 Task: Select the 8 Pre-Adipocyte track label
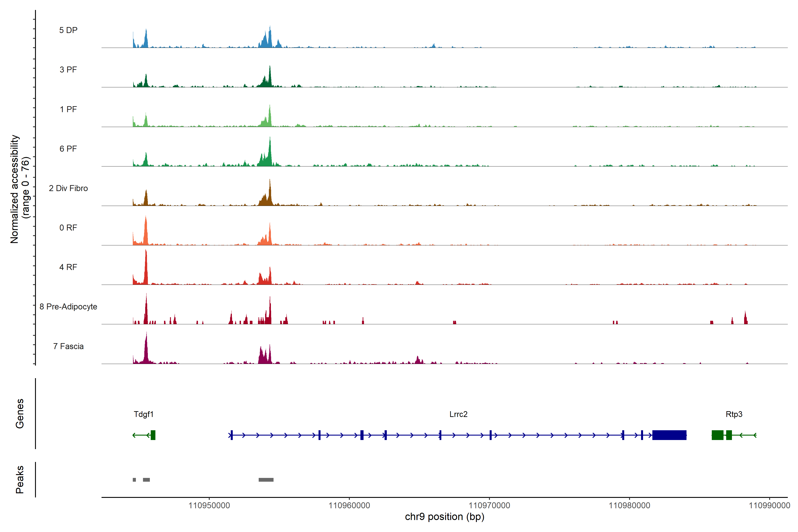(x=68, y=307)
